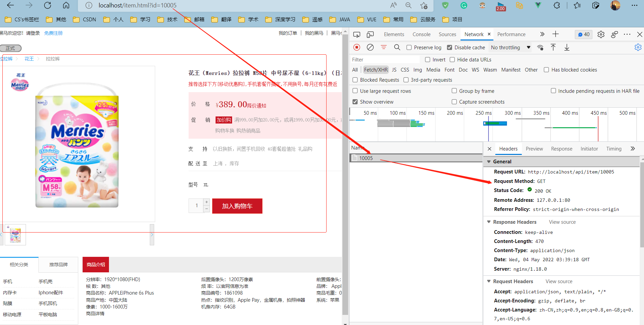This screenshot has height=325, width=644.
Task: View the Preview tab of the request
Action: click(534, 149)
